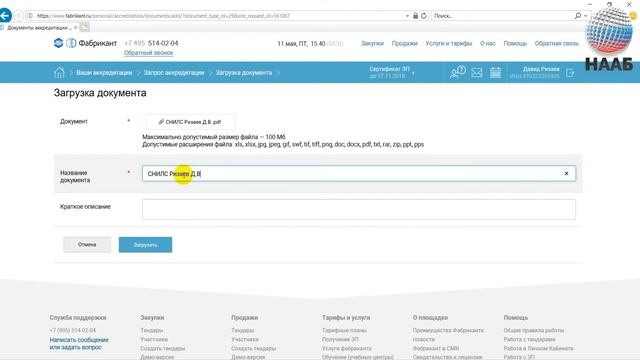Click 'Фабрикант в СМИ' footer link
640x360 pixels.
(436, 348)
